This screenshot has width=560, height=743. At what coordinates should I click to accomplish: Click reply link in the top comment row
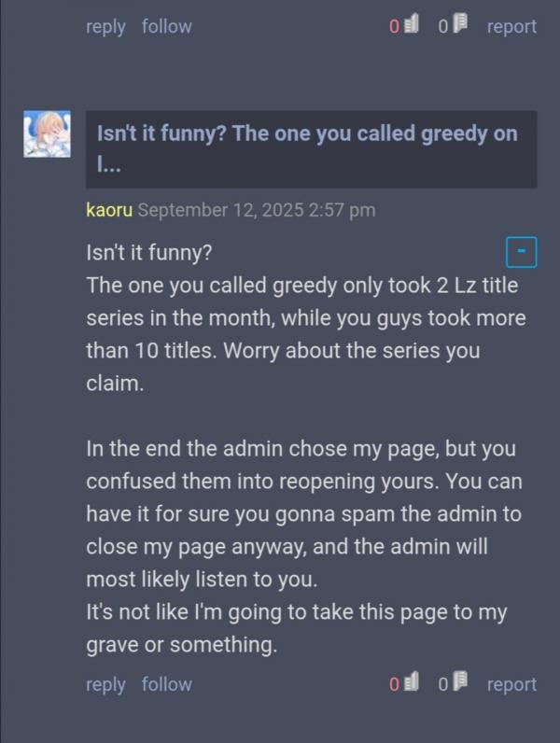point(105,27)
